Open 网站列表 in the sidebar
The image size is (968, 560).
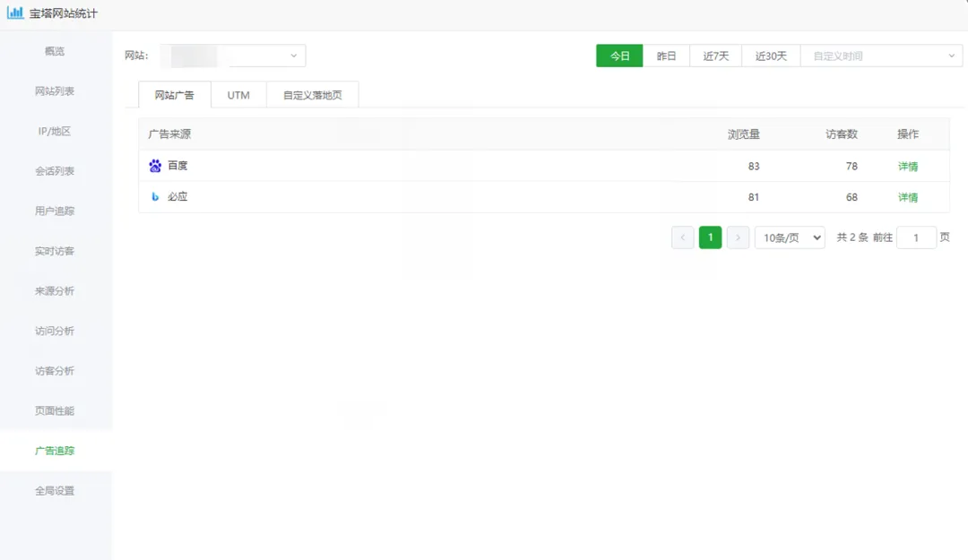pyautogui.click(x=55, y=91)
